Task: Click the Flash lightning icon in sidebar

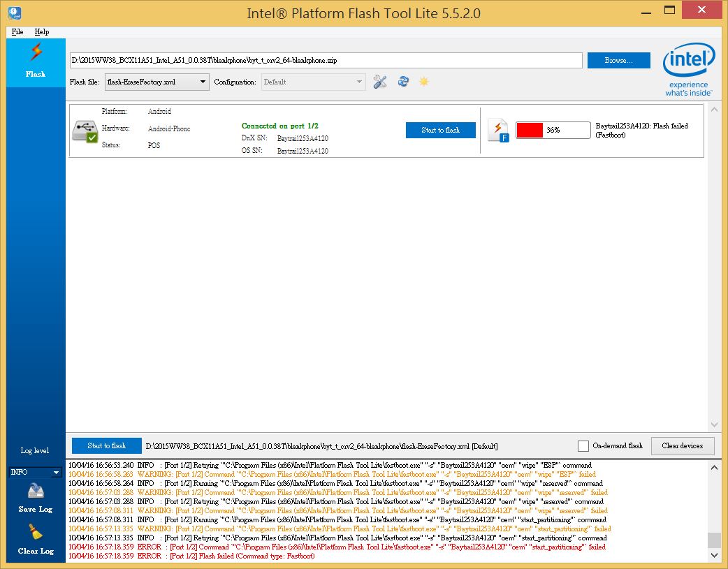Action: point(36,53)
